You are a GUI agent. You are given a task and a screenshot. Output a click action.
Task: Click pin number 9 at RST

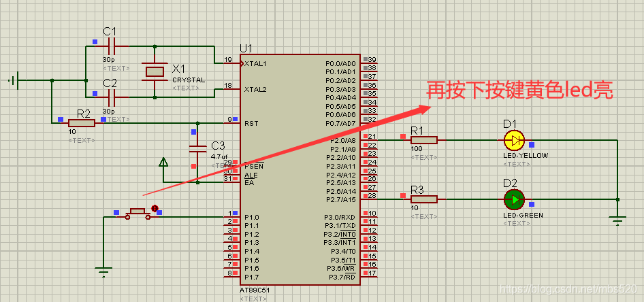tap(230, 120)
